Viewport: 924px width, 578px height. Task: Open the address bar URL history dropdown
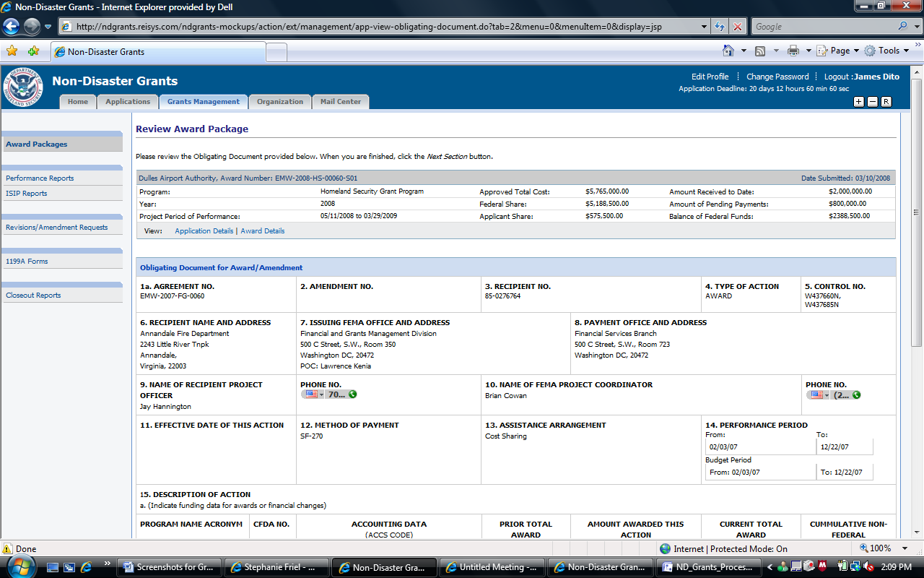point(705,27)
